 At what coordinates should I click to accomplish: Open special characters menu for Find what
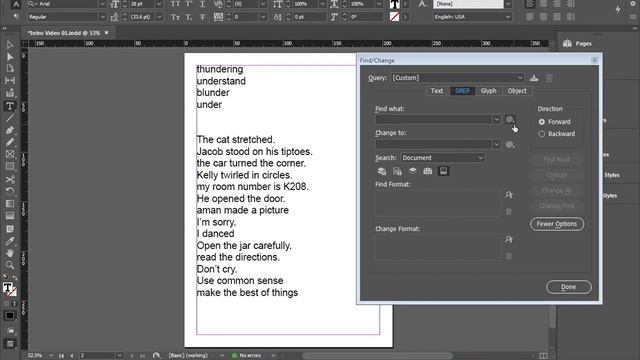click(510, 120)
